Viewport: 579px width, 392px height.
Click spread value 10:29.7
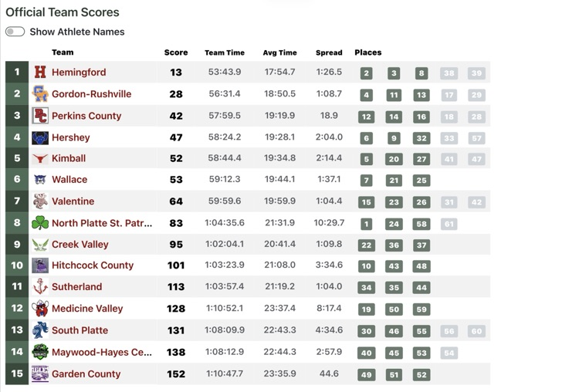(x=329, y=222)
